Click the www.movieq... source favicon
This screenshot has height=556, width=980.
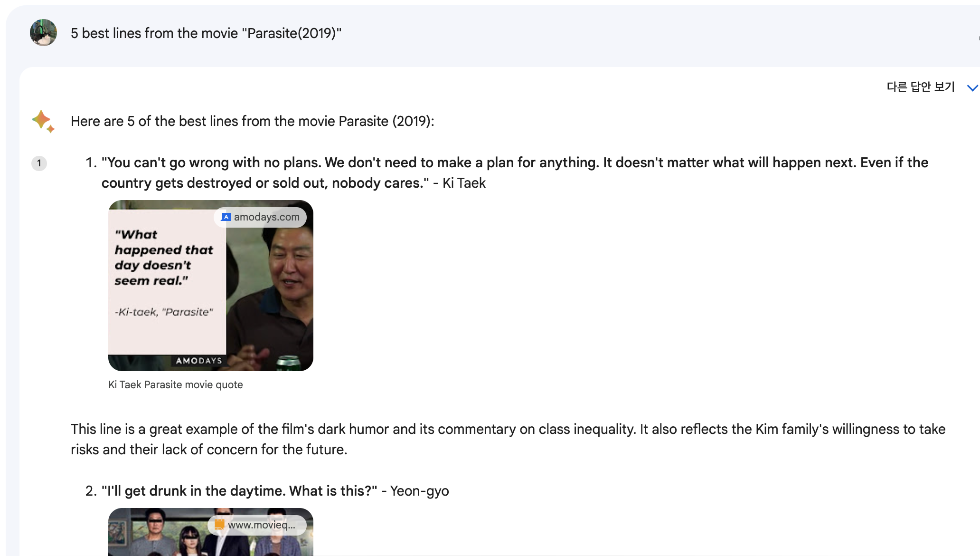pyautogui.click(x=219, y=525)
